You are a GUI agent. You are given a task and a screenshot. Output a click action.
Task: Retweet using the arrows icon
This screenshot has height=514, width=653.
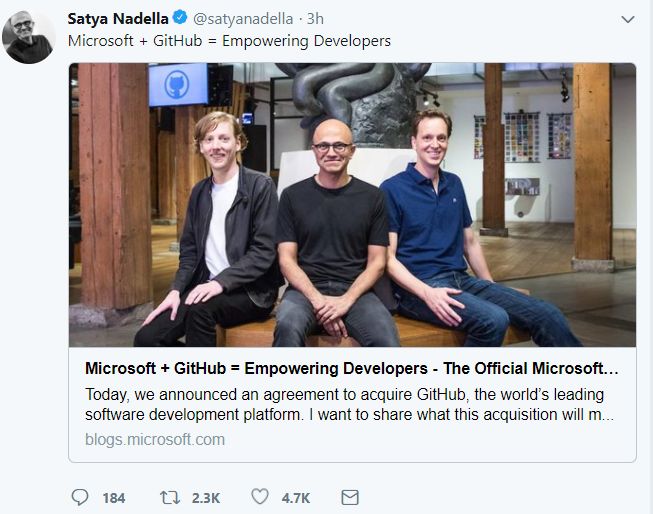coord(170,497)
